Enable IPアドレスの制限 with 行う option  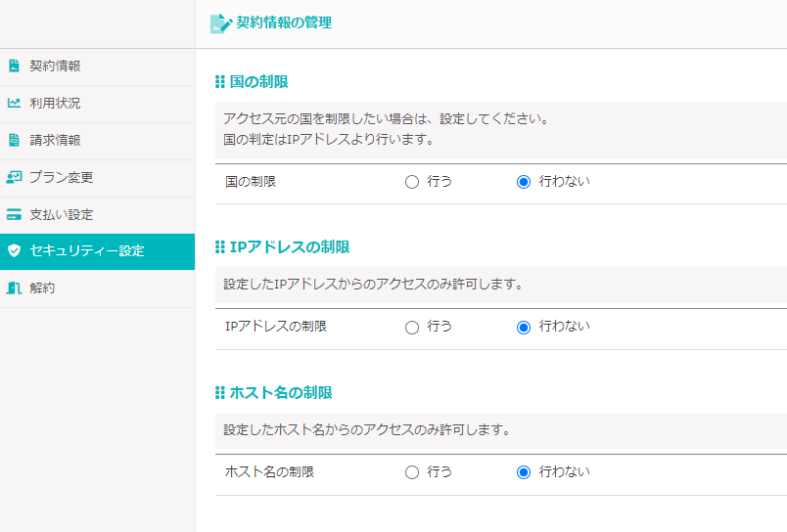412,328
